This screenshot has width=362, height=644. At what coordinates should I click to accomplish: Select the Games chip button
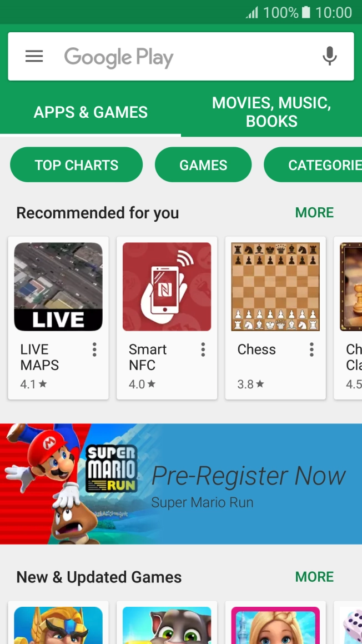coord(203,164)
